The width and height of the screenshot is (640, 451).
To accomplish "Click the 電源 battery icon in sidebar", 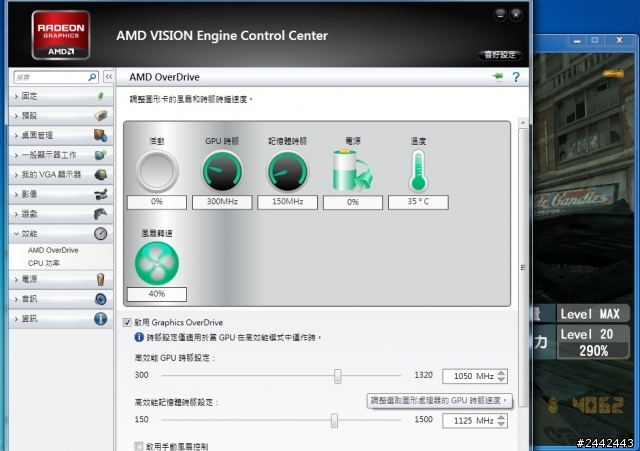I will tap(100, 279).
